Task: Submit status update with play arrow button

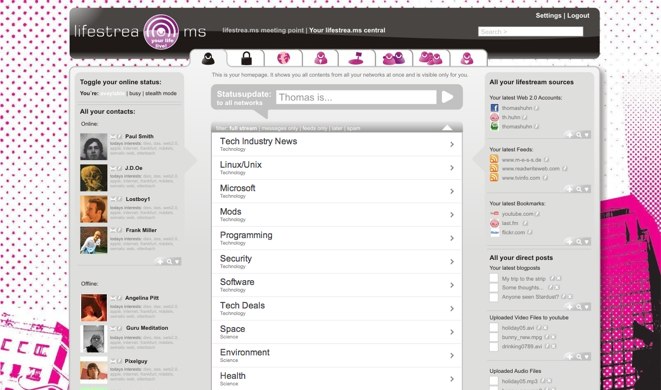Action: (447, 97)
